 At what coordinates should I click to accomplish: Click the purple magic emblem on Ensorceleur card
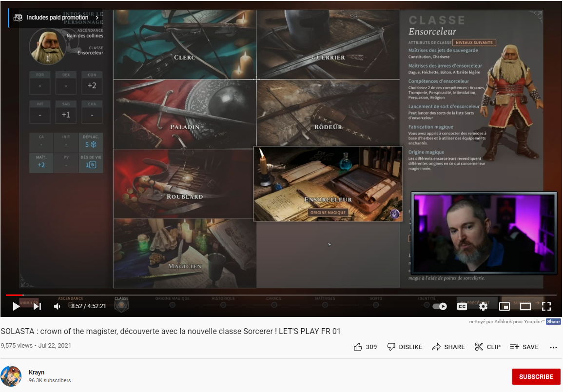[395, 214]
